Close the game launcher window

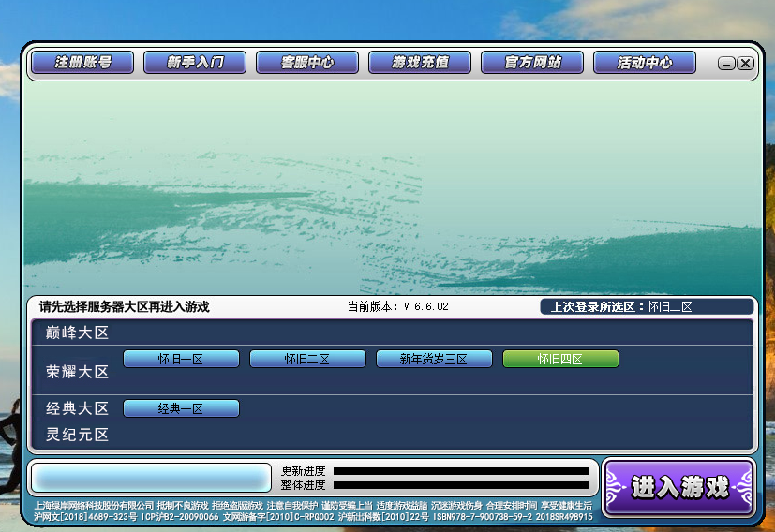[x=745, y=64]
